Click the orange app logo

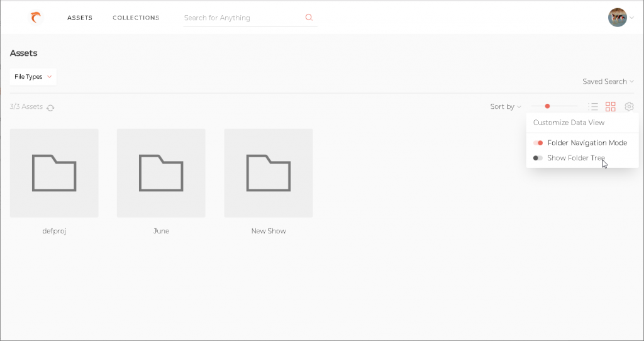pos(36,18)
